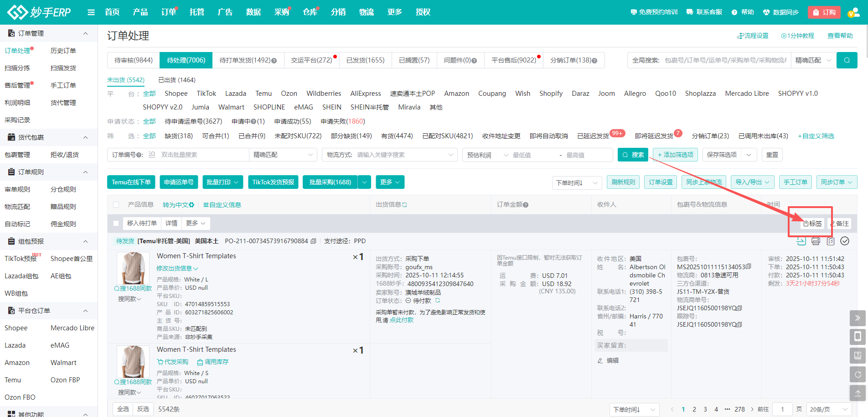Click the floating refresh icon on right edge
Viewport: 868px width, 417px height.
click(858, 375)
